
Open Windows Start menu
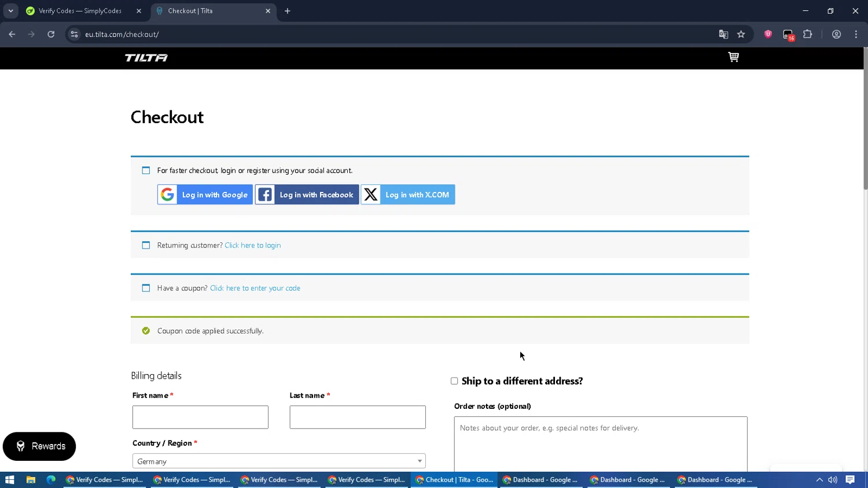pos(9,480)
